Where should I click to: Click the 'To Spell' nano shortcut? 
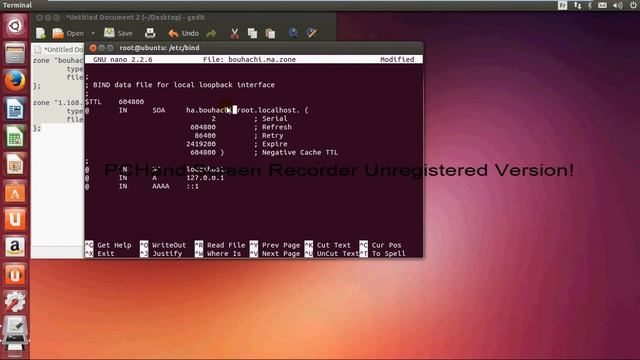click(388, 254)
